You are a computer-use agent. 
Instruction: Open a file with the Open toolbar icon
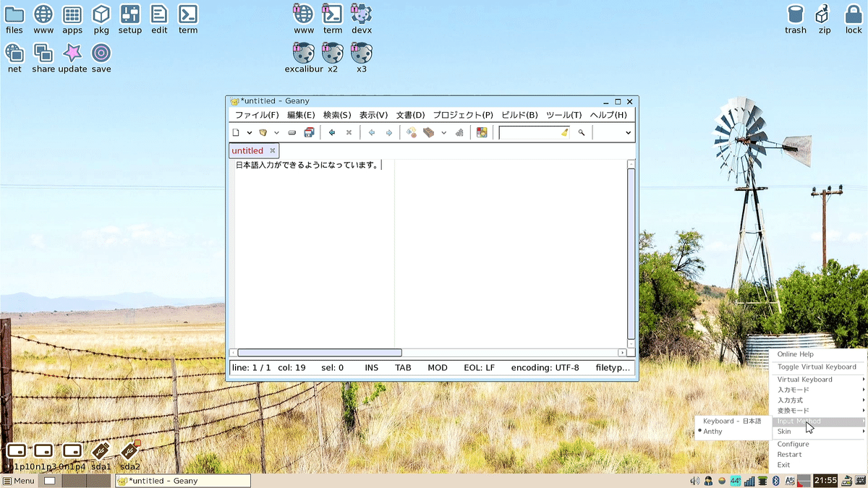263,132
